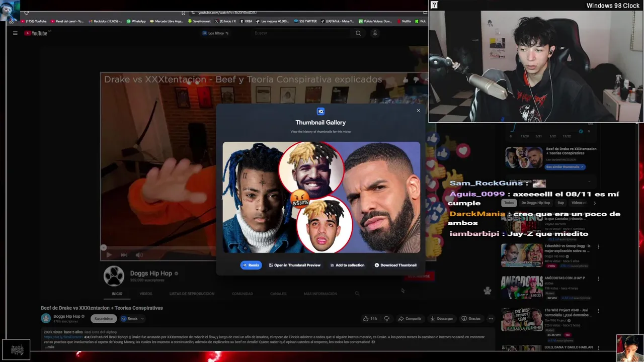Open the Mercado Libre bookmark

click(x=167, y=21)
